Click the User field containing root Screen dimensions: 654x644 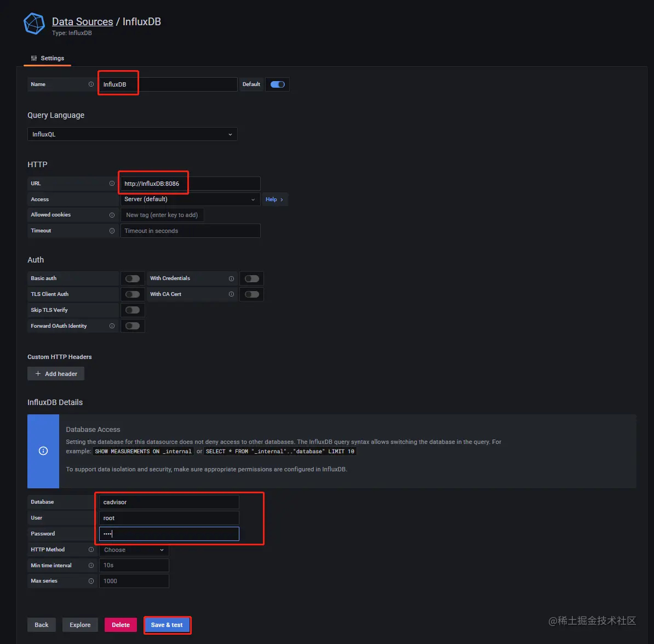[x=169, y=518]
